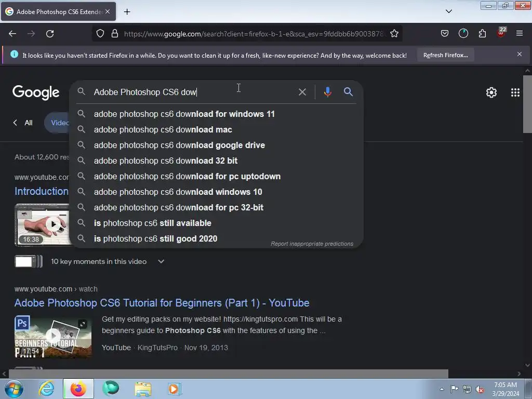The height and width of the screenshot is (399, 532).
Task: Open tracking protection shield icon
Action: 100,34
